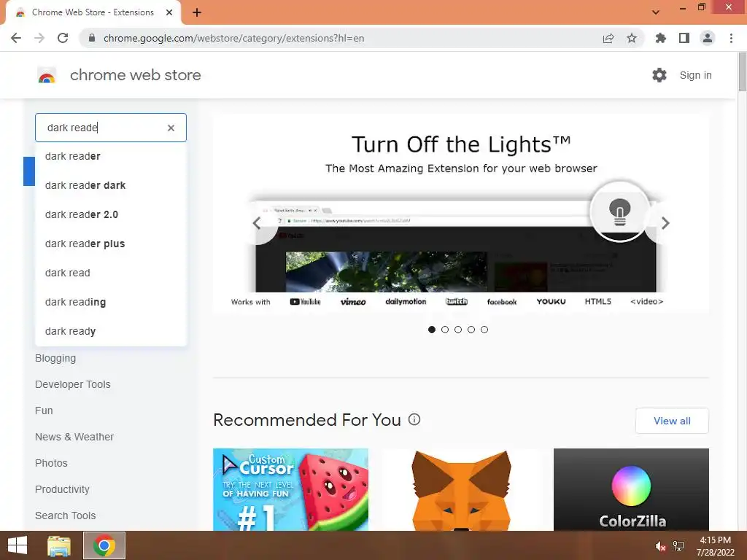Choose the 'dark reader plus' suggestion
The height and width of the screenshot is (560, 747).
(111, 244)
